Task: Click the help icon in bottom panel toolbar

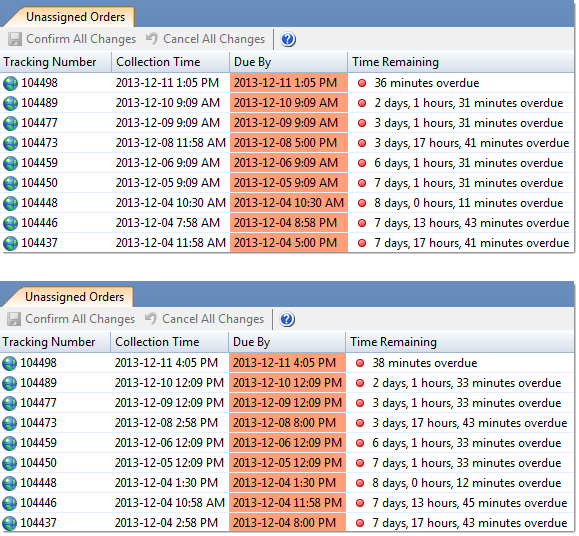Action: click(x=287, y=319)
